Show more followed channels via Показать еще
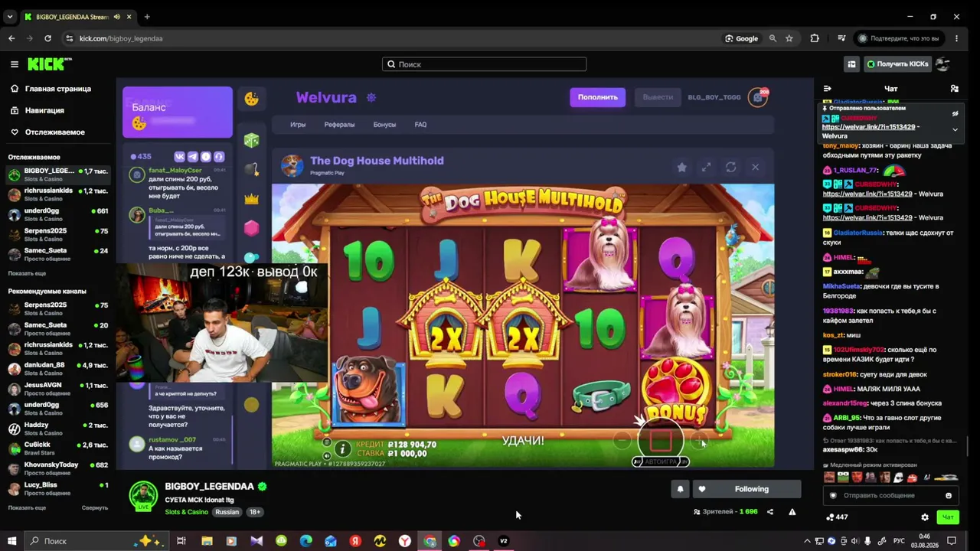 [27, 273]
